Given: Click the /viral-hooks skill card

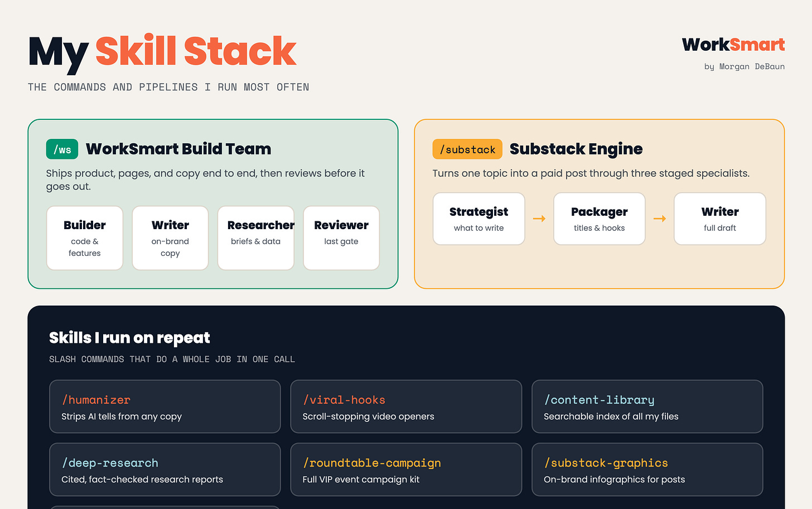Looking at the screenshot, I should coord(406,406).
